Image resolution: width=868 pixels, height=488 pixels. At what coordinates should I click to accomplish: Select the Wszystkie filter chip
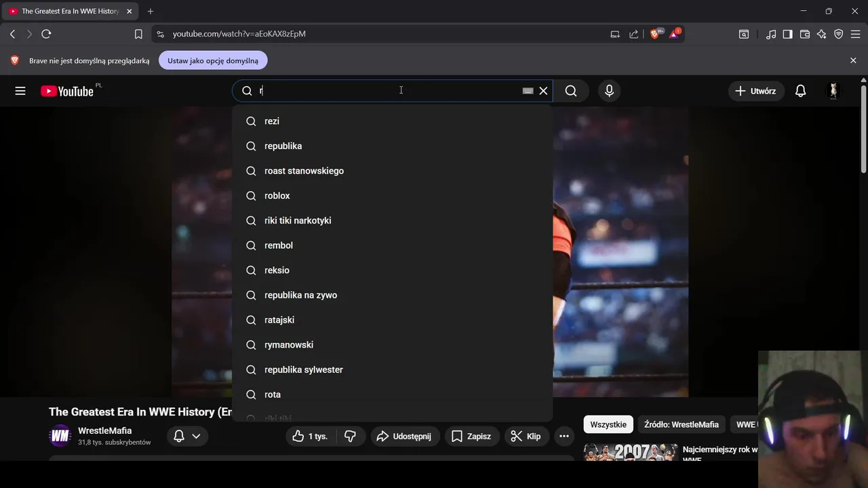[608, 424]
